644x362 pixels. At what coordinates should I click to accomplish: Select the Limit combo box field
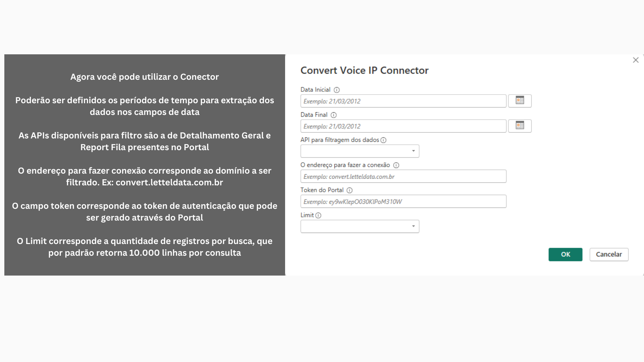pyautogui.click(x=360, y=227)
